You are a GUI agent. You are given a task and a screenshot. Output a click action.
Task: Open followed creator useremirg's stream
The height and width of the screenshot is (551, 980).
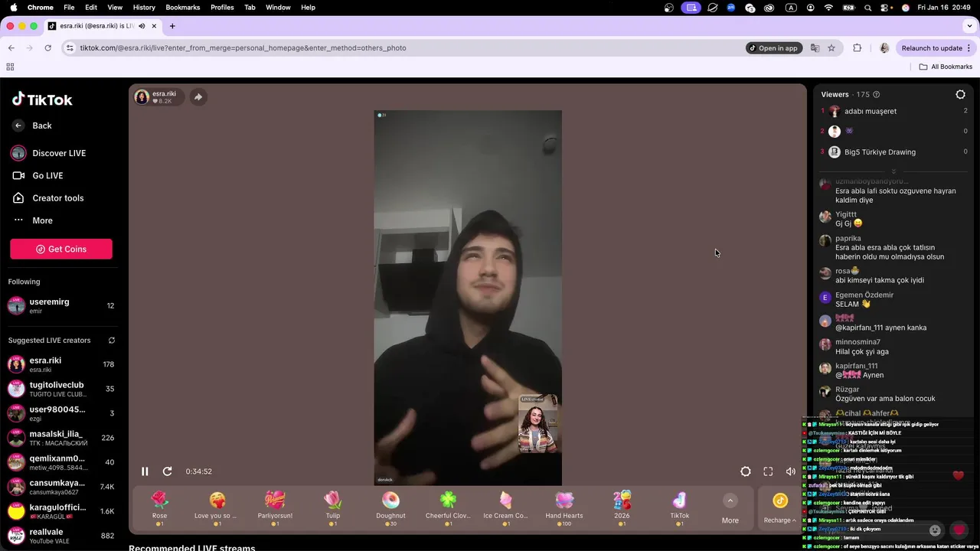coord(61,306)
